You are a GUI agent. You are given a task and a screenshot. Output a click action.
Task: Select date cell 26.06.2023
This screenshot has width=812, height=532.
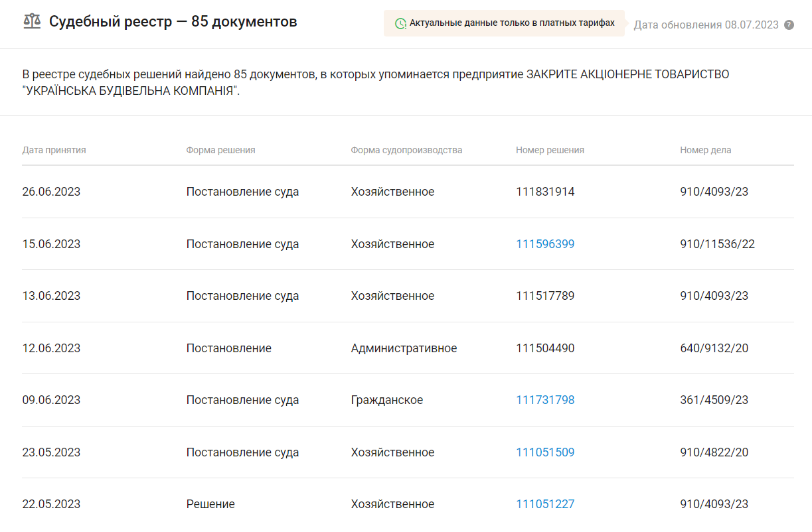pyautogui.click(x=51, y=192)
